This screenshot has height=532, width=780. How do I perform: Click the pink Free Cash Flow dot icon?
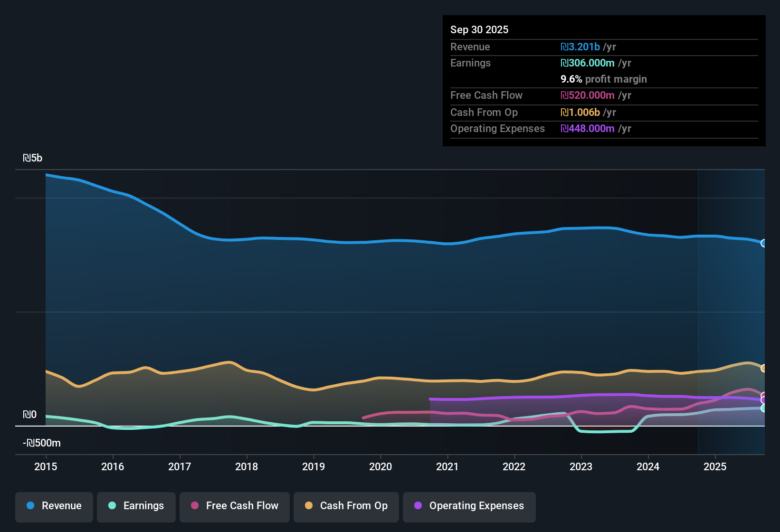point(194,506)
